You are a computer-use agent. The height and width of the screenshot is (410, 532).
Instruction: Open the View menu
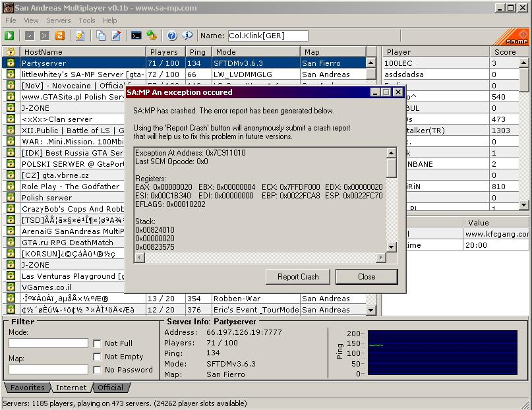click(x=31, y=20)
